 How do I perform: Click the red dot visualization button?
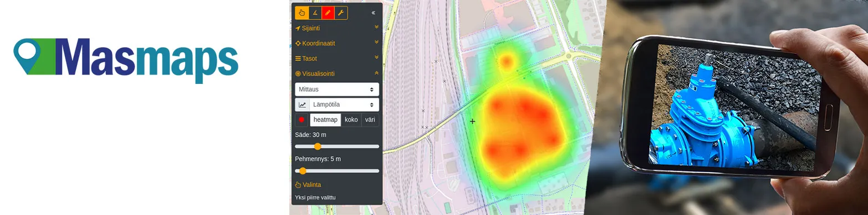(x=302, y=119)
